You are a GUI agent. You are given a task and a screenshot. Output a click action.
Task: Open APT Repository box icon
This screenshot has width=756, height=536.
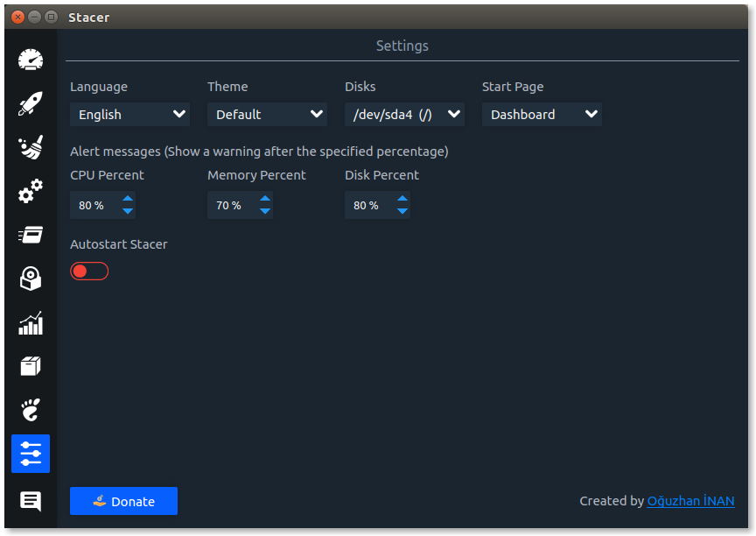(31, 366)
